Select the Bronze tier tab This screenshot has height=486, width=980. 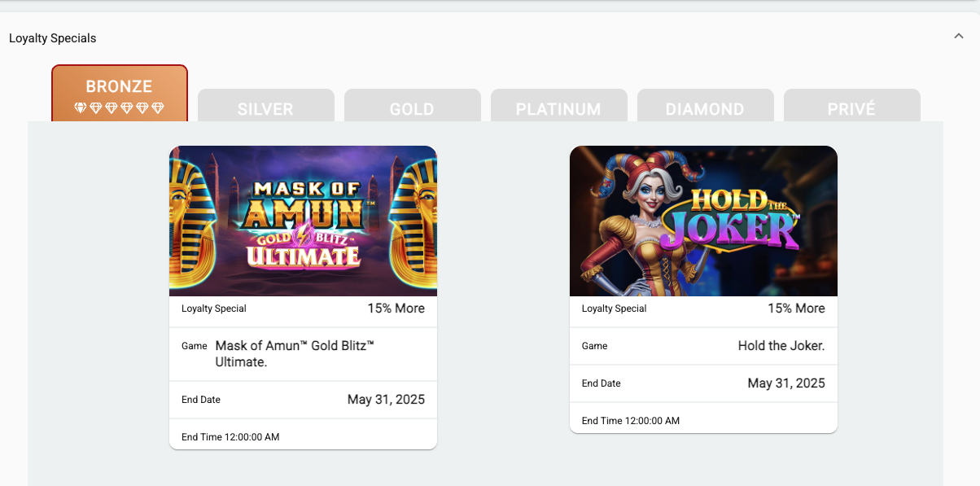[x=120, y=94]
